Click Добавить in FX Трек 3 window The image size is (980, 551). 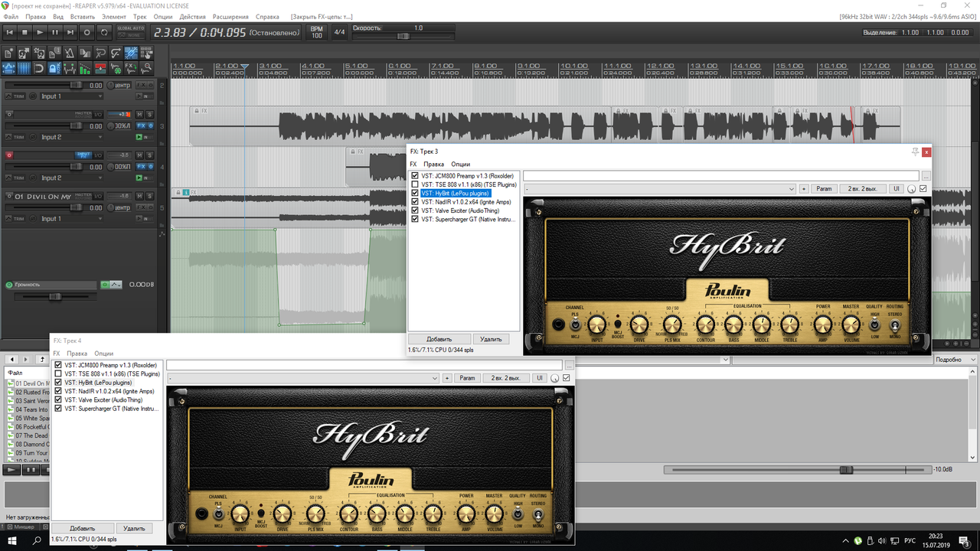click(x=439, y=339)
